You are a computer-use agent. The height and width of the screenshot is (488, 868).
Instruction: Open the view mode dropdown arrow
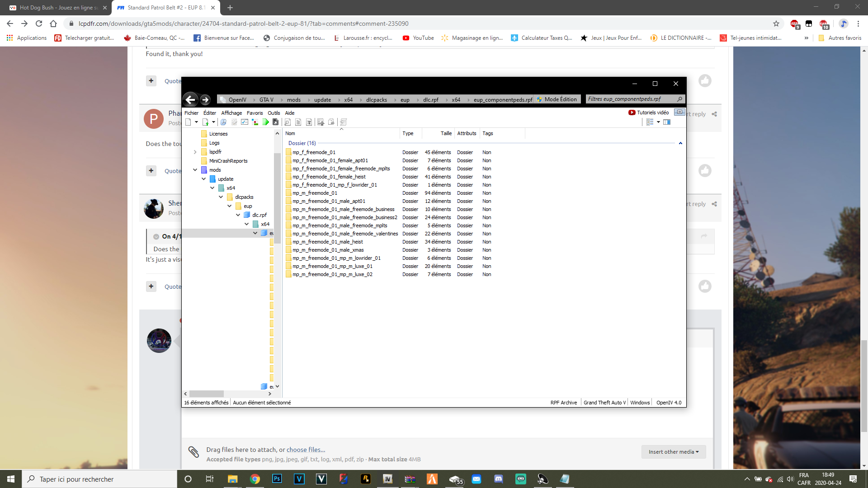658,122
